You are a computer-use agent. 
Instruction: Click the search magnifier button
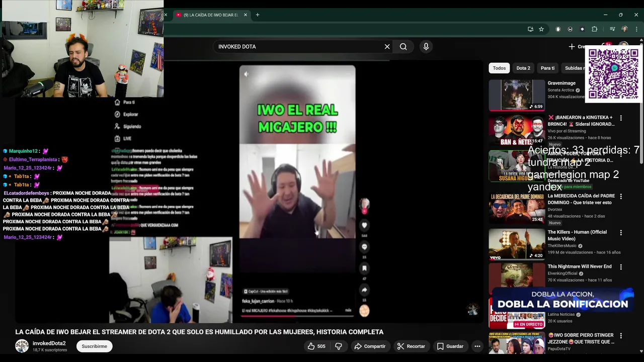(403, 46)
